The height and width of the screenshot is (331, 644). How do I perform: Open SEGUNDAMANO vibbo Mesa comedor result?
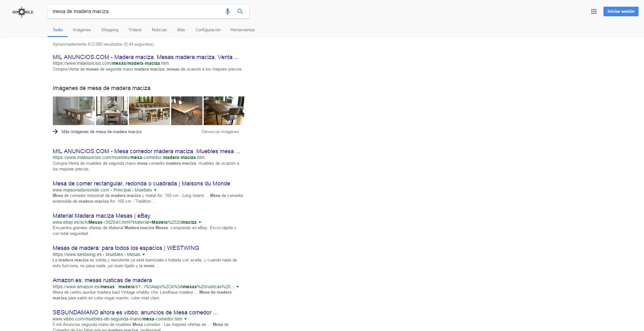[x=135, y=312]
